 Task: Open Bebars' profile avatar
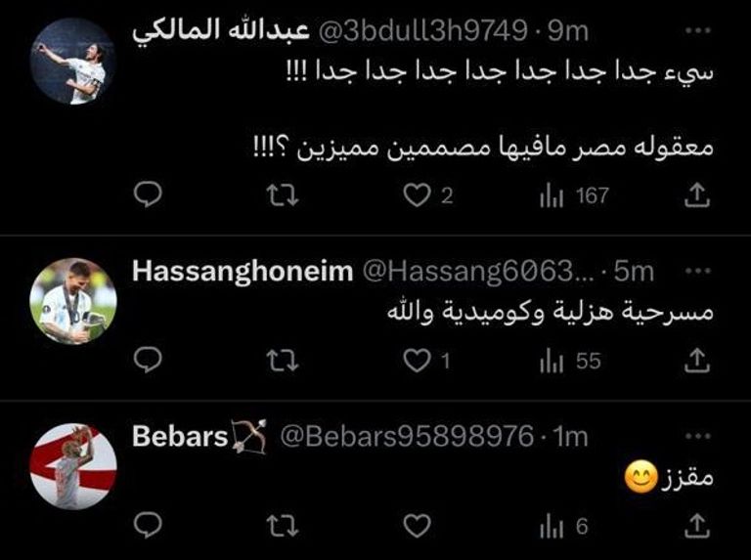tap(72, 466)
